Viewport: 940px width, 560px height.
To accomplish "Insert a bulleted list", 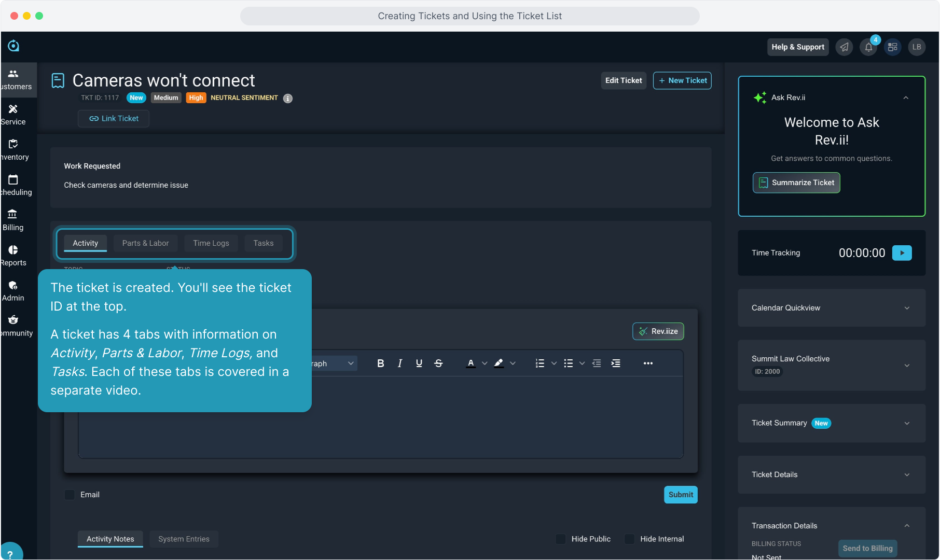I will point(569,363).
